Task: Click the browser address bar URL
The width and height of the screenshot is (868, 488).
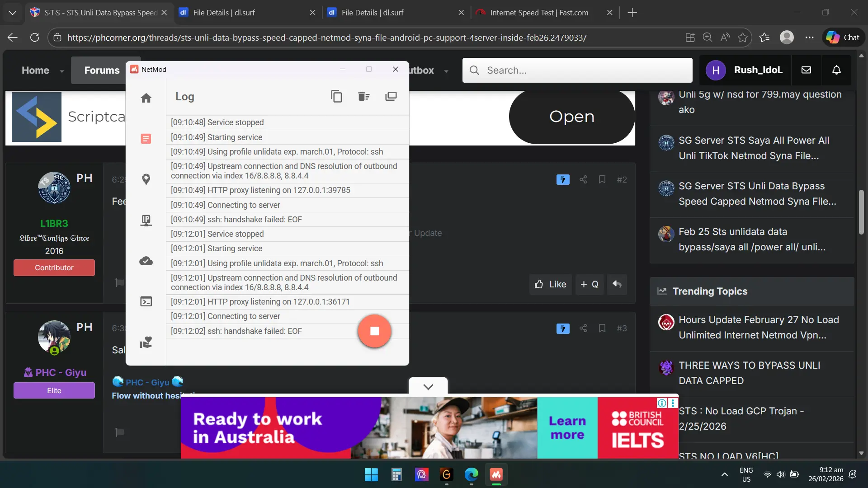Action: pyautogui.click(x=327, y=38)
